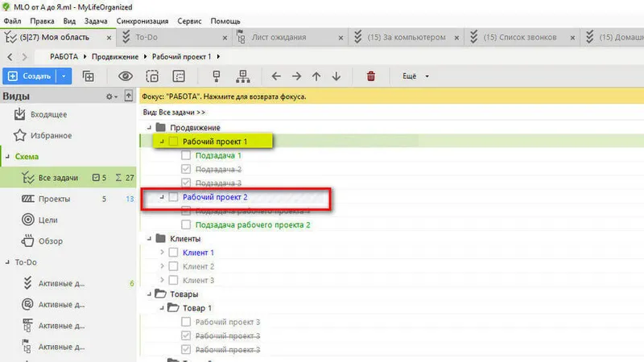This screenshot has height=362, width=644.
Task: Check Подзадача рабочего проекта 2 checkbox
Action: pyautogui.click(x=186, y=224)
